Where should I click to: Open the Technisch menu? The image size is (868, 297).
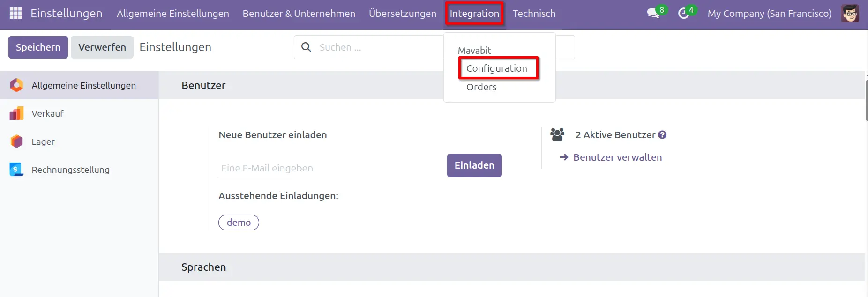click(x=534, y=13)
